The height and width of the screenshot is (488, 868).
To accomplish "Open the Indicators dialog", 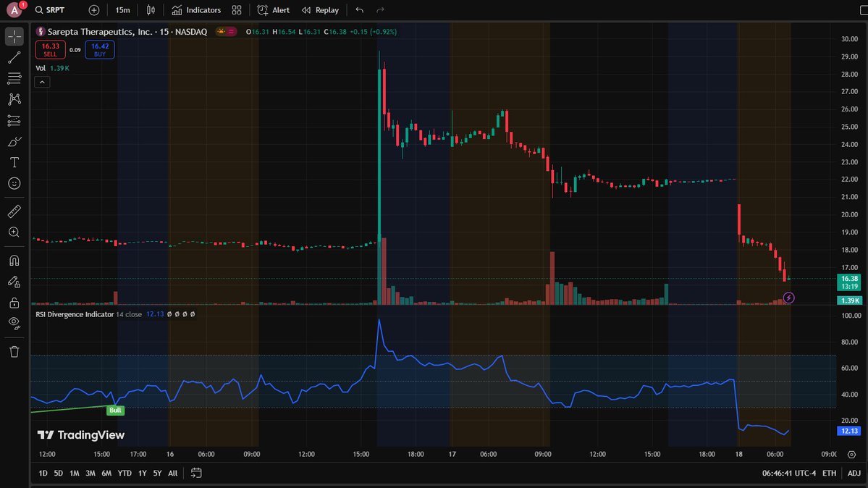I will (x=196, y=10).
